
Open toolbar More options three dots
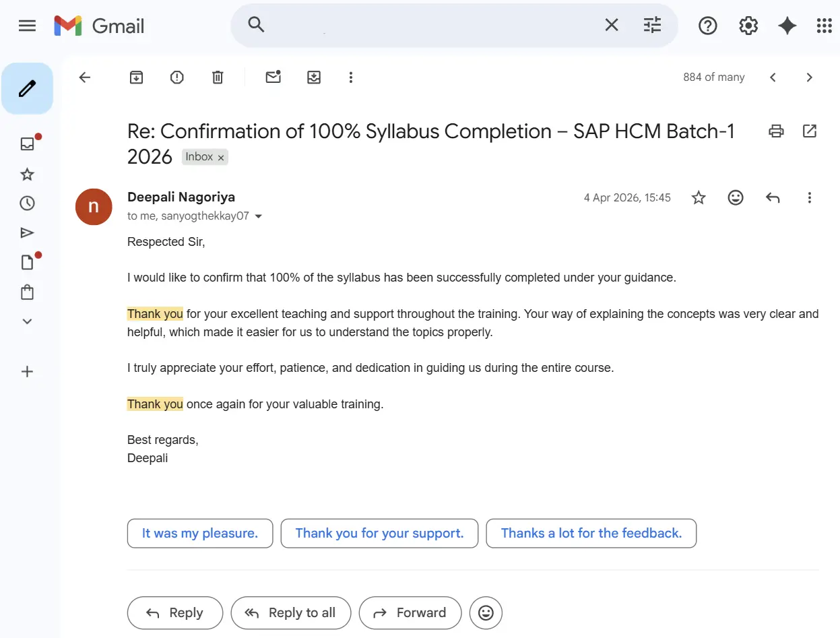click(350, 77)
